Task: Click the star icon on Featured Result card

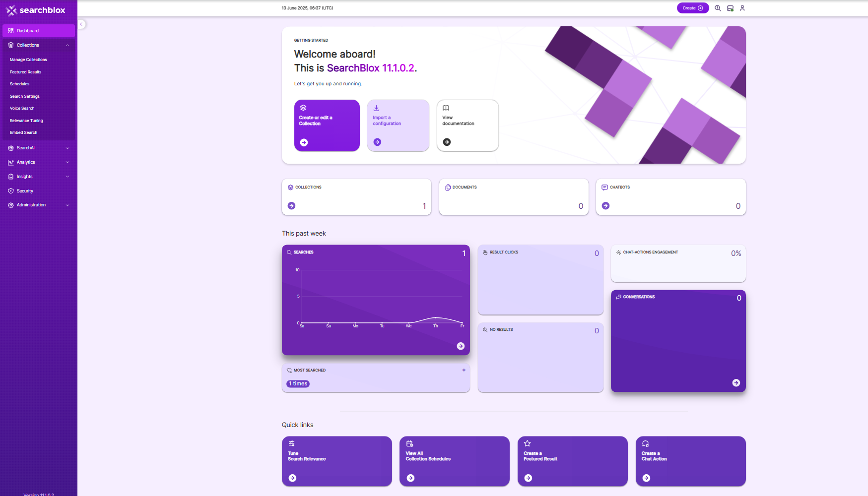Action: click(528, 443)
